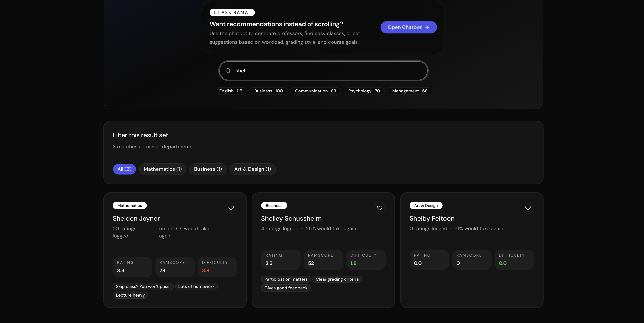Image resolution: width=644 pixels, height=323 pixels.
Task: Click the Mathematics badge on Joyner's card
Action: point(130,205)
